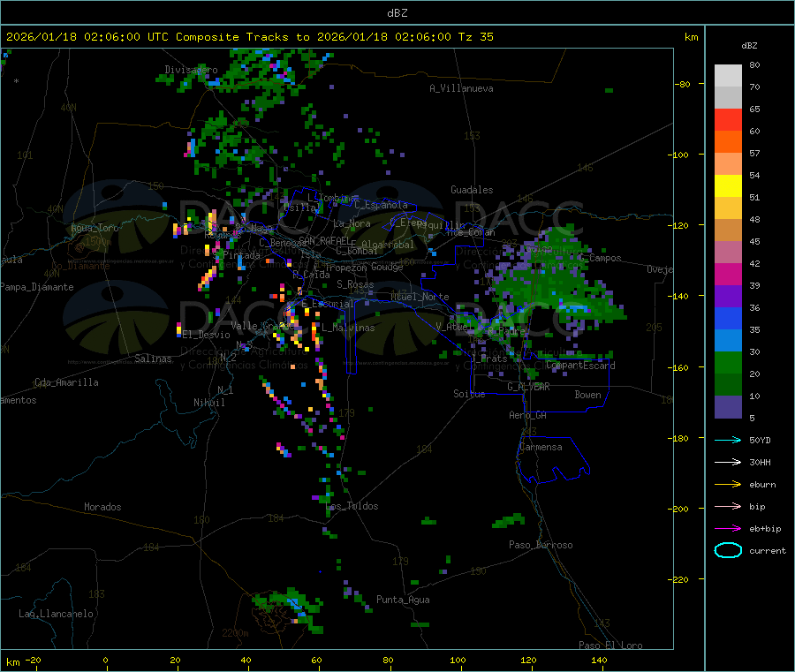
Task: Pick the magenta 39-42 dBZ swatch
Action: pyautogui.click(x=728, y=274)
